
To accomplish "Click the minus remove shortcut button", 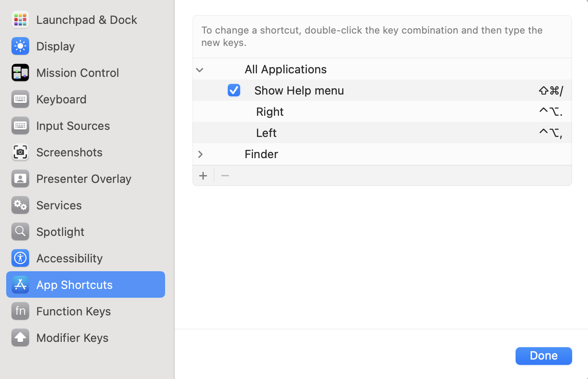I will click(x=225, y=176).
